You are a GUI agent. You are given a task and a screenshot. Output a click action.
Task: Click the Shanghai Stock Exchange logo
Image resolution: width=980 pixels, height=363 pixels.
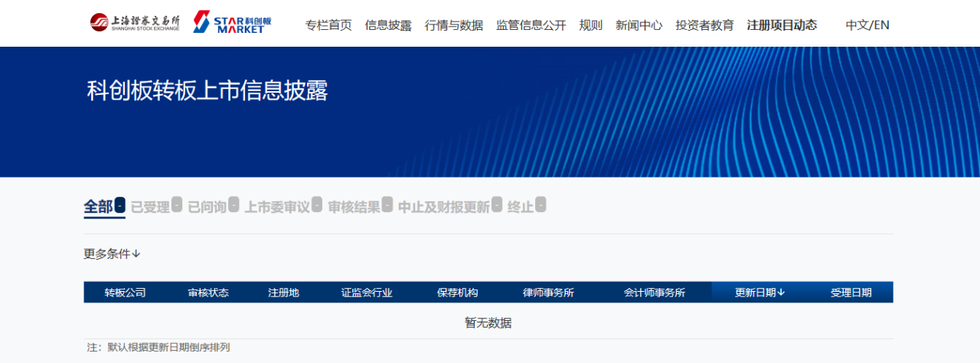coord(135,22)
